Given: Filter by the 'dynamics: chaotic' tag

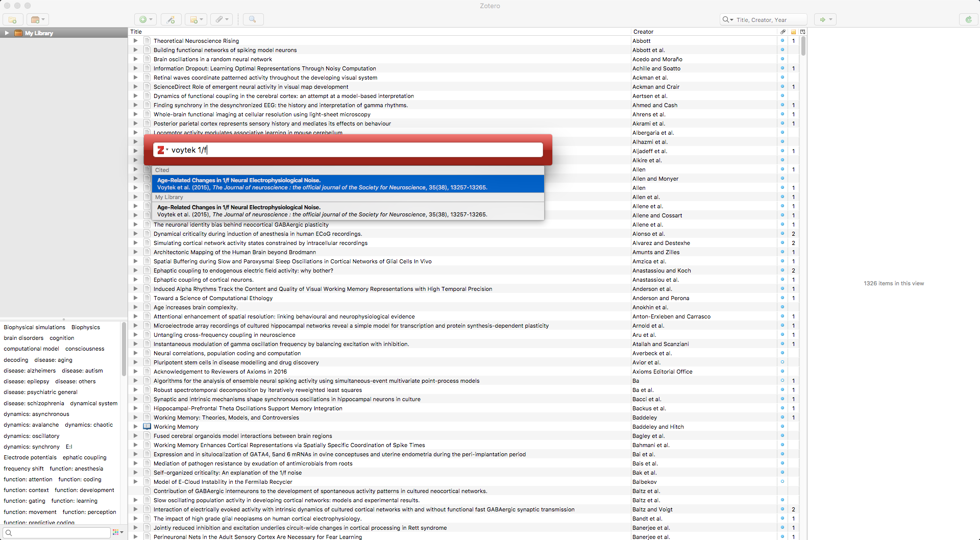Looking at the screenshot, I should 89,425.
